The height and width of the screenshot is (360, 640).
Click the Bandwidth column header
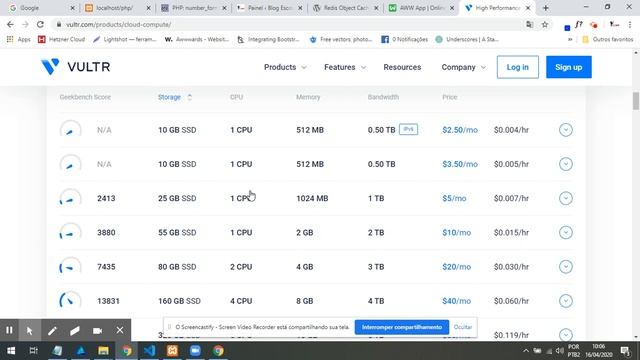point(383,97)
